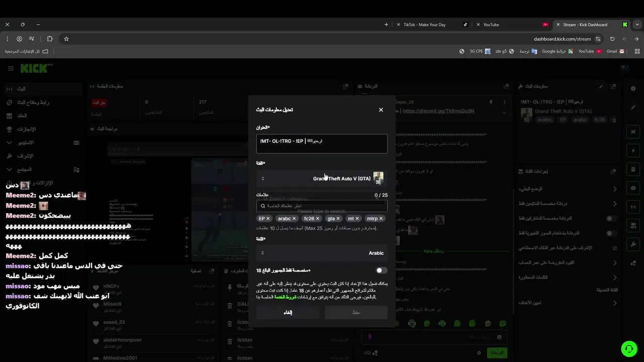Screen dimensions: 644x362
Task: Open the all bookmarks folder
Action: click(x=26, y=51)
